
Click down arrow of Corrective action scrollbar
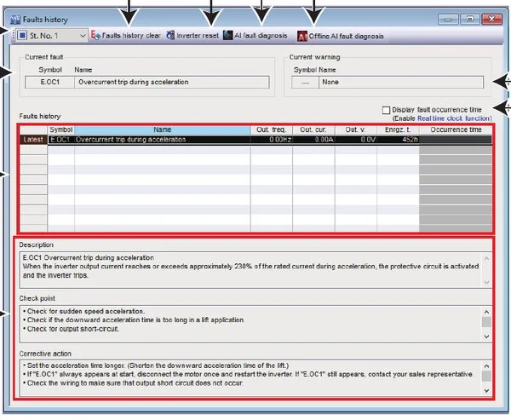click(486, 391)
